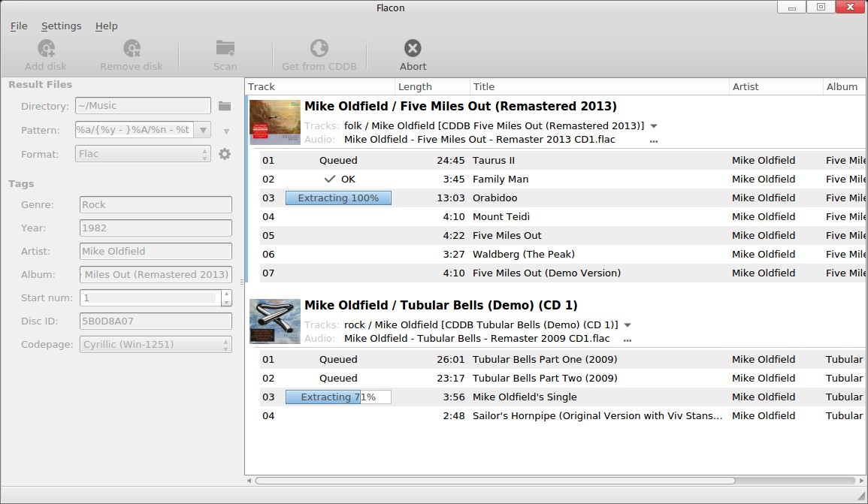Click the Scan folder icon
The width and height of the screenshot is (868, 504).
coord(225,49)
